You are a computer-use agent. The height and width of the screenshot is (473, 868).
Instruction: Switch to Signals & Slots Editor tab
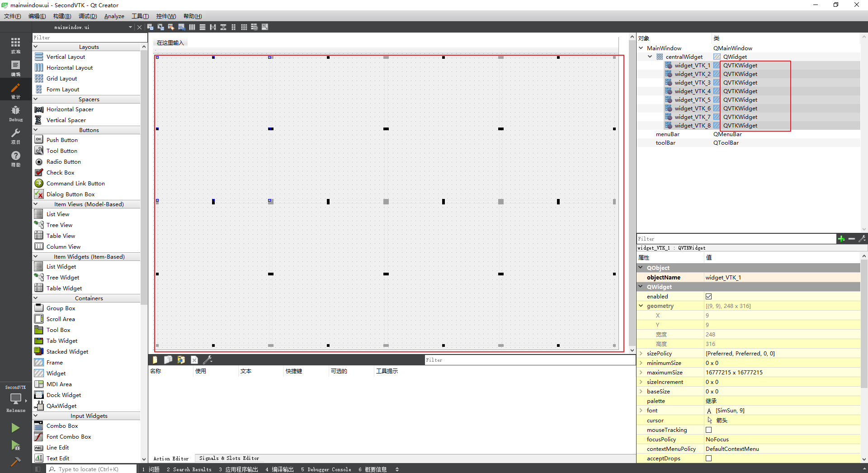(229, 459)
